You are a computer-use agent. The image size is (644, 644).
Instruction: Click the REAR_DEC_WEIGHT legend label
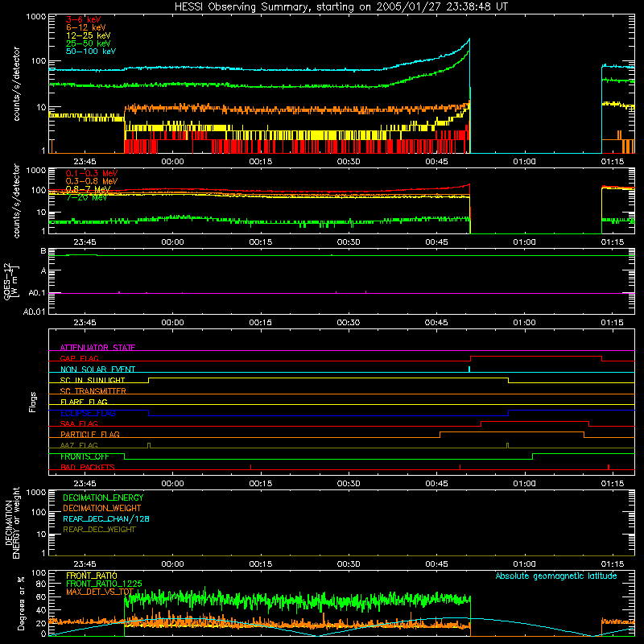(99, 530)
